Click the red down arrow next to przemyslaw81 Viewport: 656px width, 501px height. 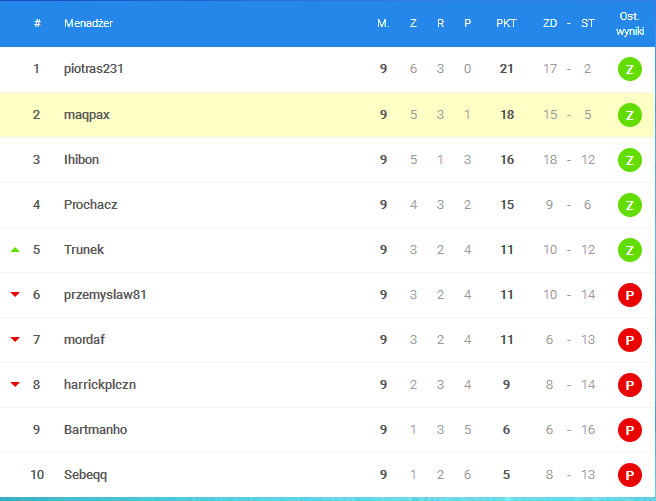pyautogui.click(x=15, y=295)
